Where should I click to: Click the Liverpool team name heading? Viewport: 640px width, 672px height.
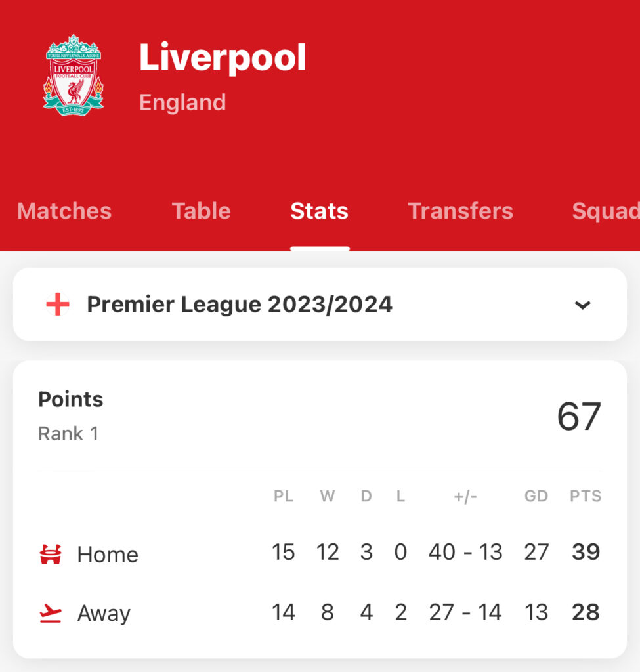click(222, 58)
